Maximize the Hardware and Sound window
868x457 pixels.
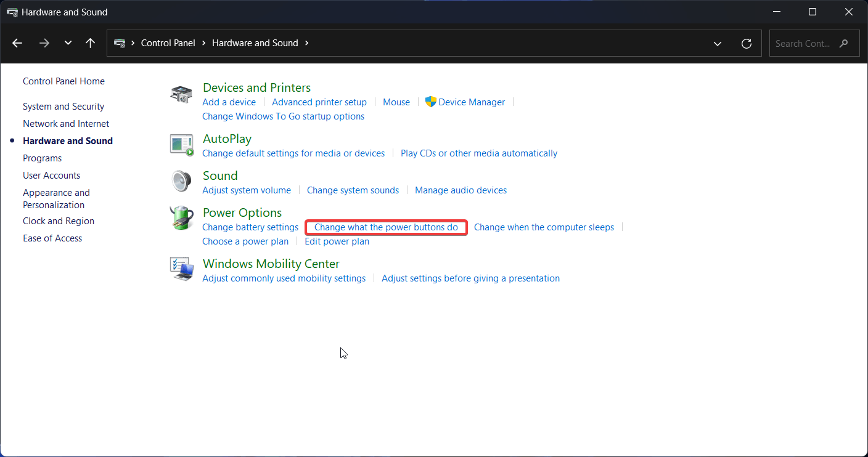click(813, 12)
